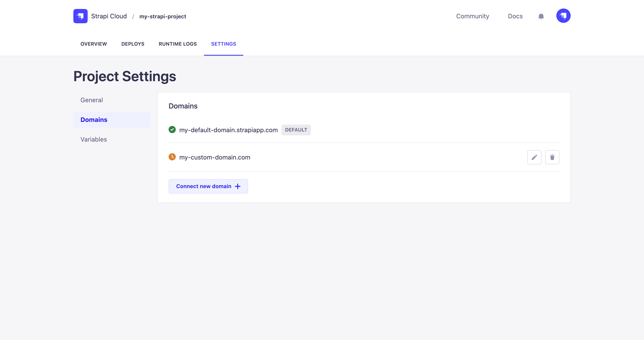Click the Strapi Cloud logo icon
Image resolution: width=644 pixels, height=340 pixels.
(80, 16)
